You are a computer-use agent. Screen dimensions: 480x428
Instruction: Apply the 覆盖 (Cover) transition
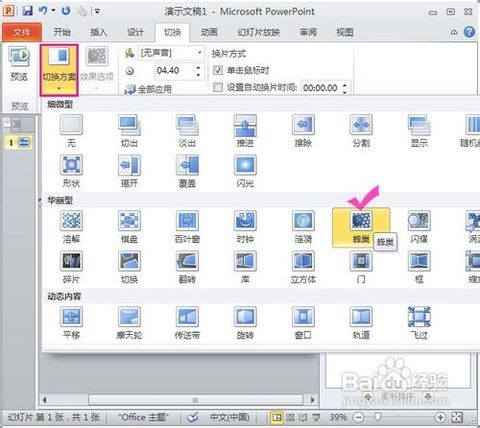click(187, 171)
